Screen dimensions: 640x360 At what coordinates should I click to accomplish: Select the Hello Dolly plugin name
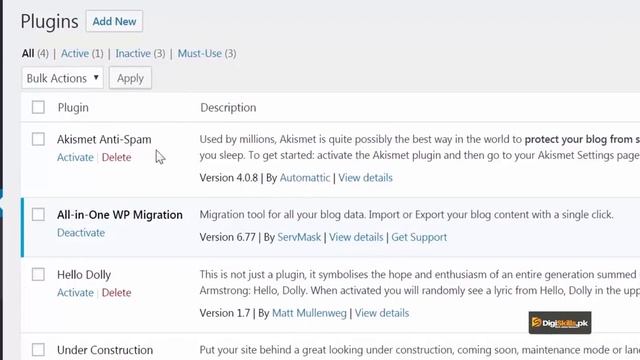tap(84, 275)
